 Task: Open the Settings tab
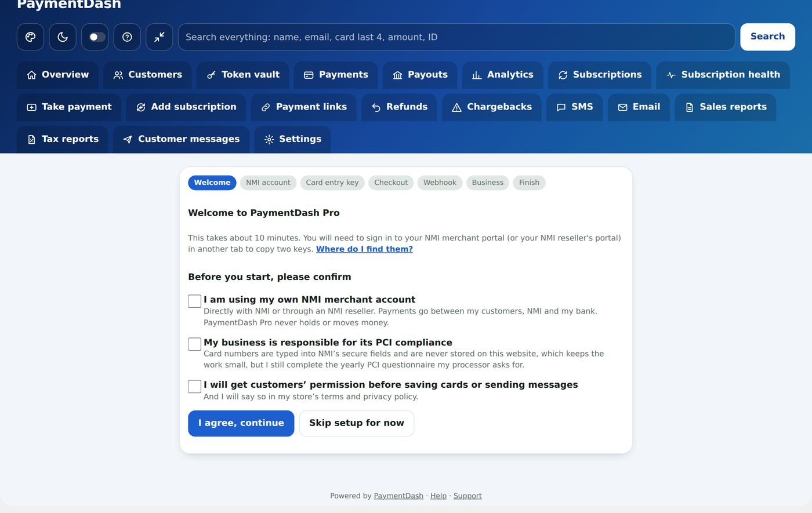[x=292, y=140]
